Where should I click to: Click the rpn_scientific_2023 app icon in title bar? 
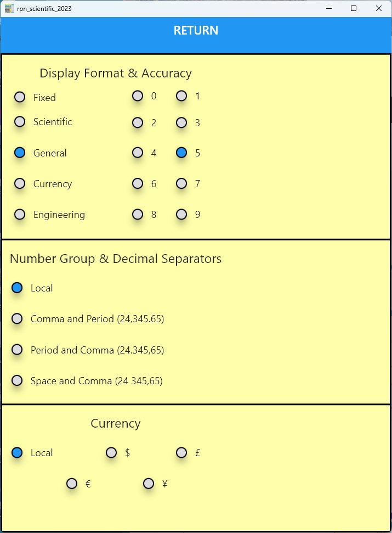tap(9, 8)
